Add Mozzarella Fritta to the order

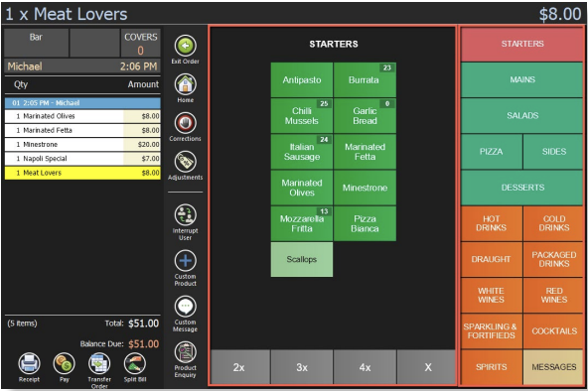302,224
